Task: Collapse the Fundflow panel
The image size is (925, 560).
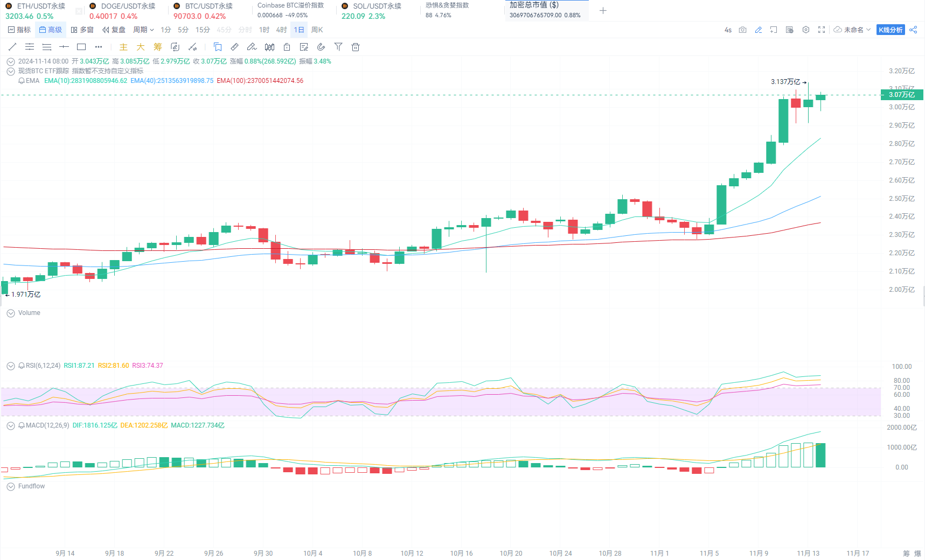Action: pyautogui.click(x=11, y=486)
